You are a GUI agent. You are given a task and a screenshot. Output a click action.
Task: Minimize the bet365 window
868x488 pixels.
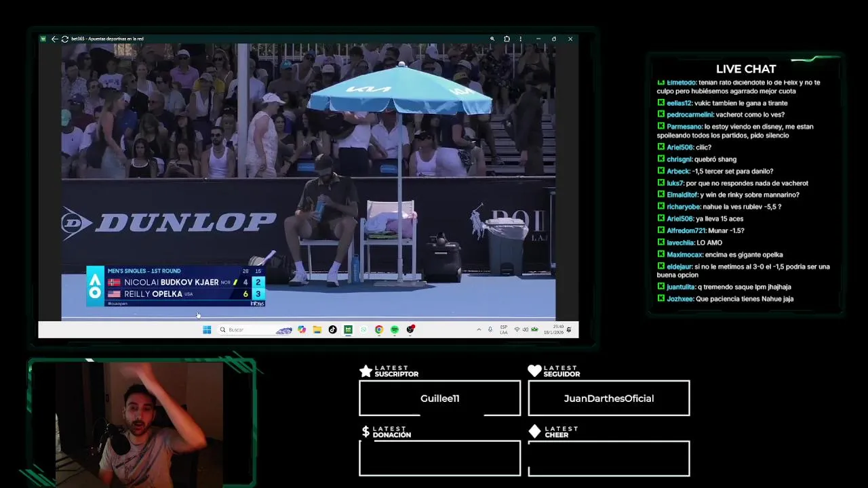tap(538, 39)
